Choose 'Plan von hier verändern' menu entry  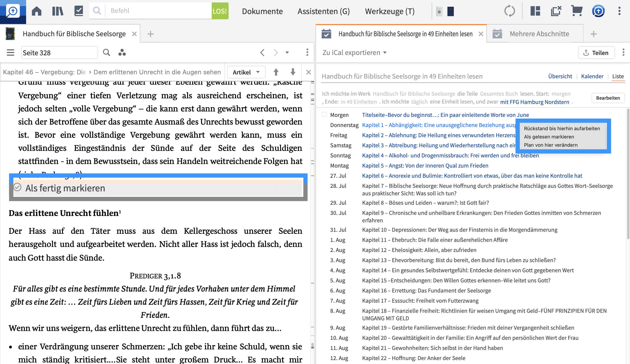pos(551,145)
